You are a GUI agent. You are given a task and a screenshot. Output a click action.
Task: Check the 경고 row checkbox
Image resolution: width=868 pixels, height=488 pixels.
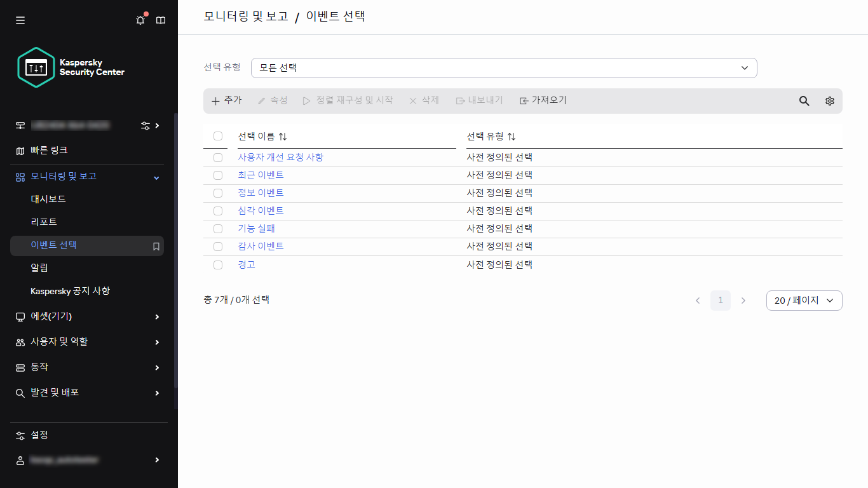218,265
